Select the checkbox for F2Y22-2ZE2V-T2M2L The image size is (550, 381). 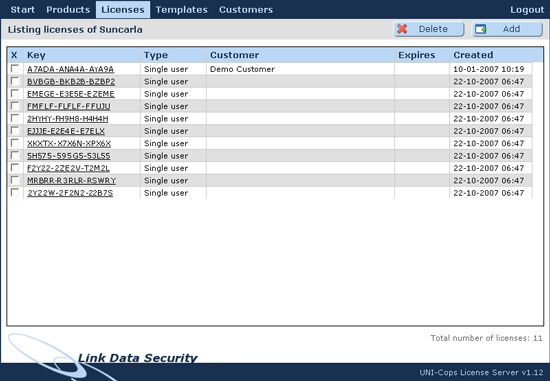15,168
